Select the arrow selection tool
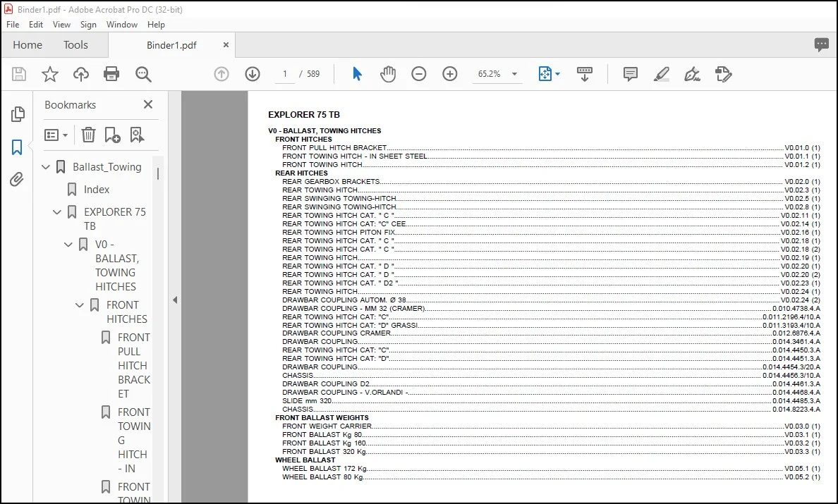The width and height of the screenshot is (838, 504). pos(357,74)
